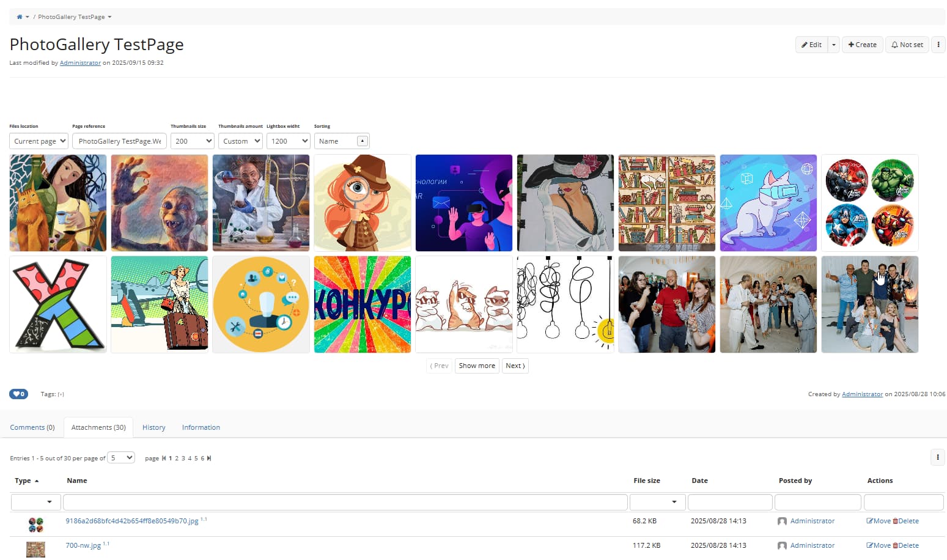Image resolution: width=947 pixels, height=560 pixels.
Task: Click the heart like counter icon
Action: [18, 394]
